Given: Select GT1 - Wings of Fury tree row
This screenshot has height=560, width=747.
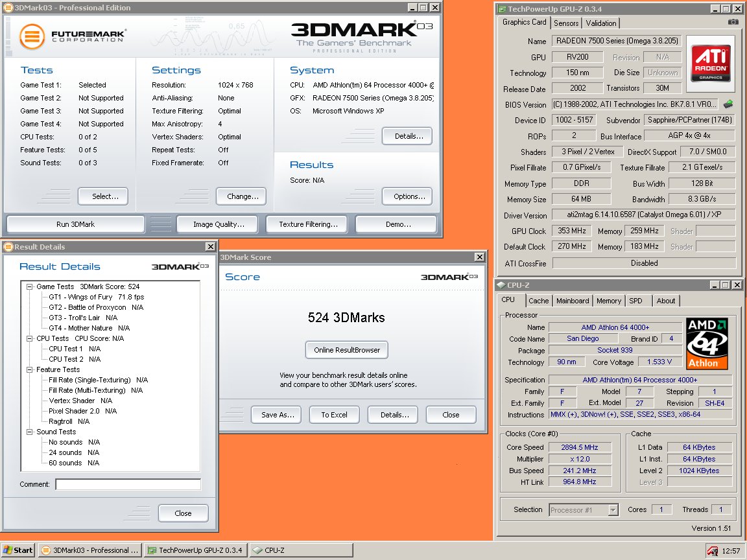Looking at the screenshot, I should [96, 297].
